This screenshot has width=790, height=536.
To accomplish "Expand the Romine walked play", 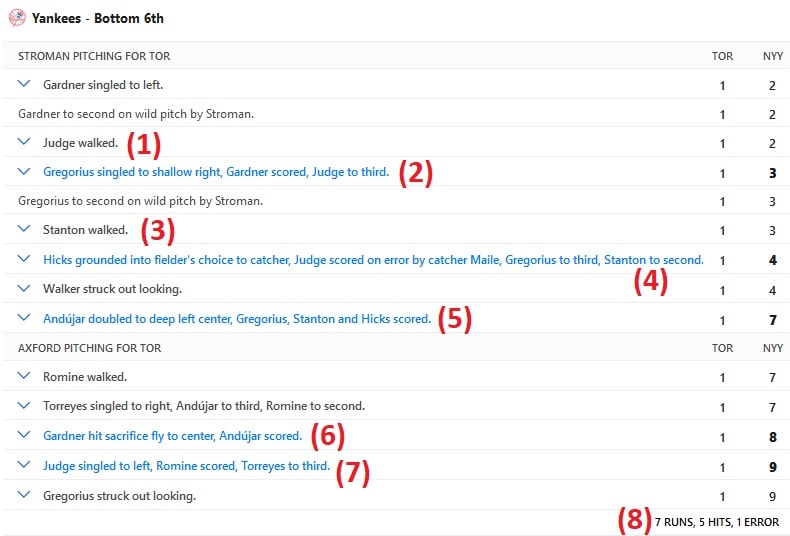I will [24, 376].
